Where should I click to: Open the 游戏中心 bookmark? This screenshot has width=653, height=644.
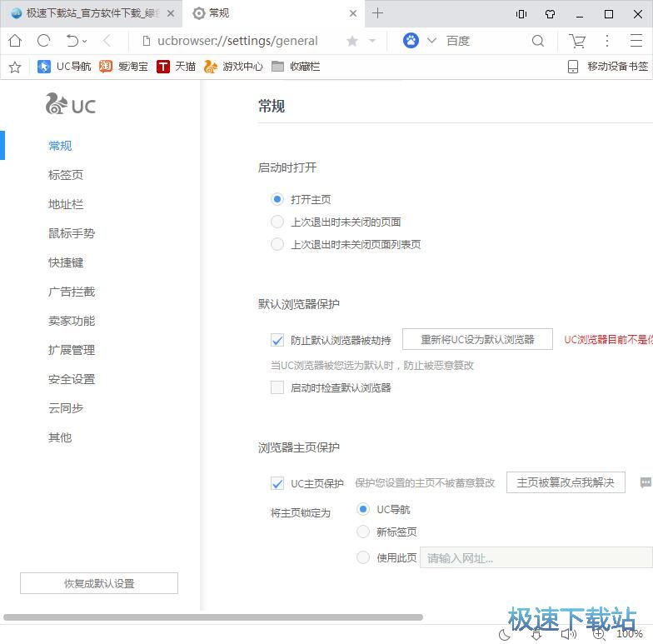pyautogui.click(x=233, y=67)
